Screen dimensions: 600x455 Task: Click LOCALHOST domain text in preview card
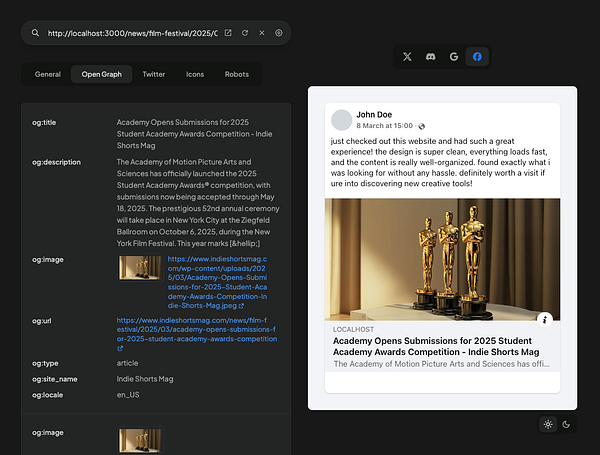[353, 329]
